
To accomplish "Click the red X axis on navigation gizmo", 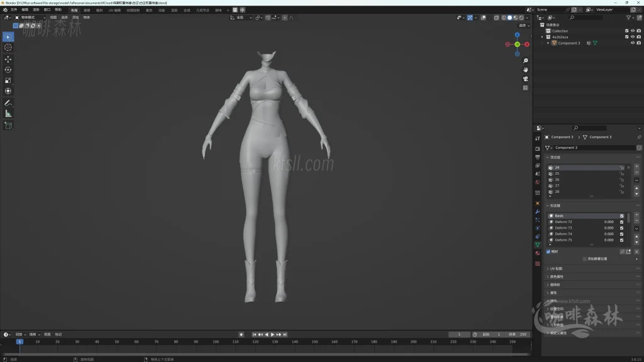I will point(527,45).
